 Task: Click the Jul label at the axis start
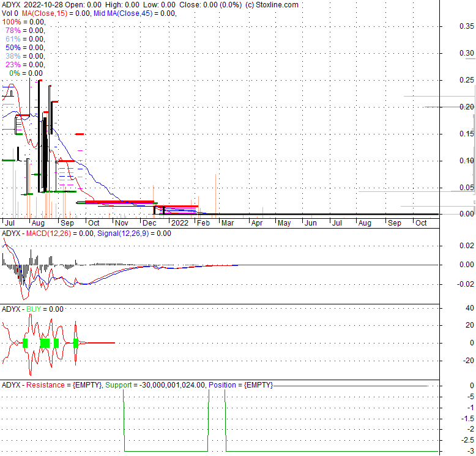click(x=10, y=223)
